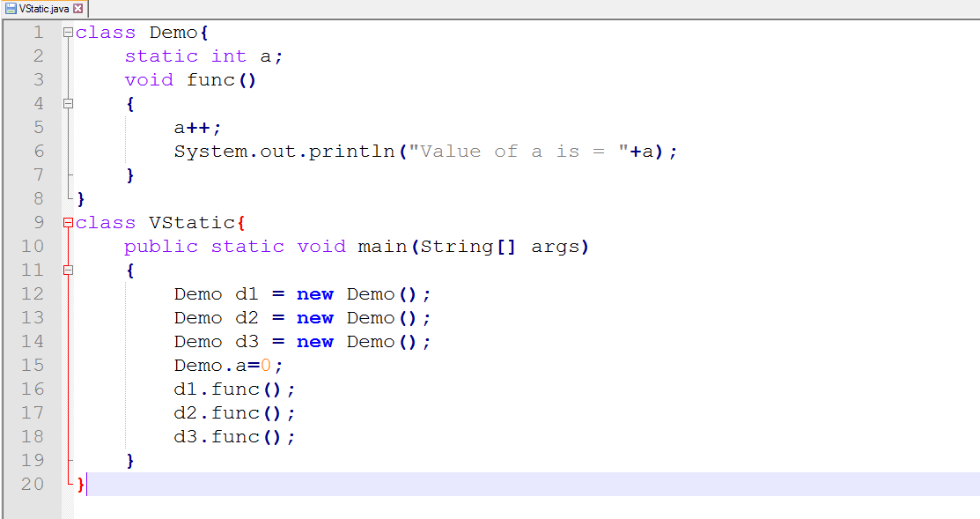Place cursor on 'a++;' statement
The image size is (980, 519).
(x=197, y=128)
